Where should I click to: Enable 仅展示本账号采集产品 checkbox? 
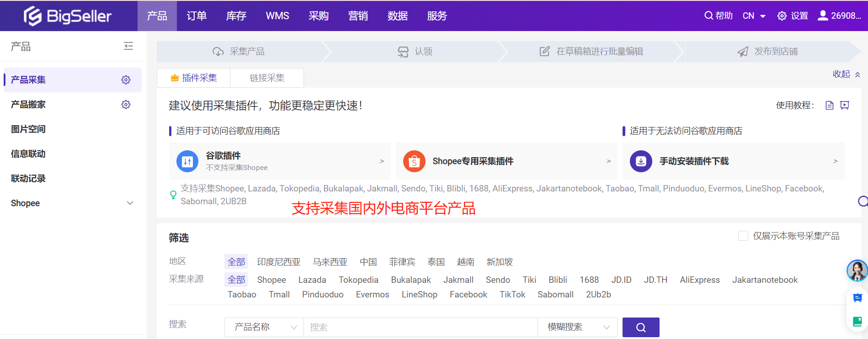[x=743, y=236]
